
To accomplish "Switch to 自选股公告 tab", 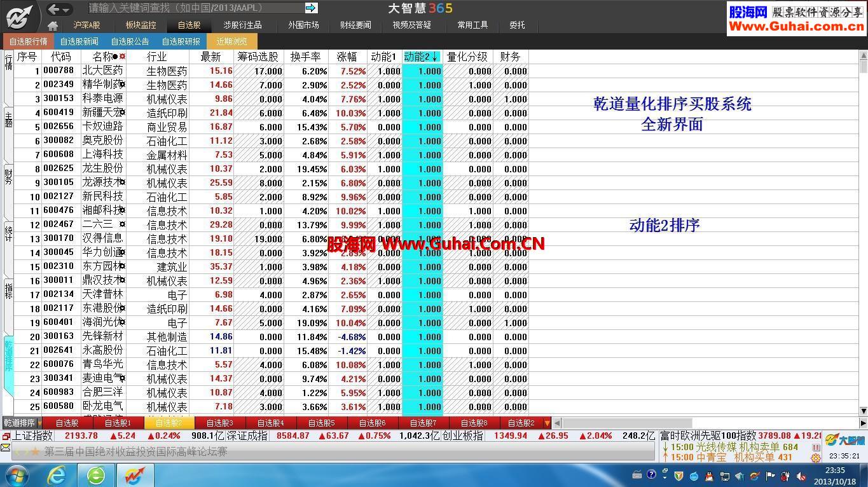I will [130, 41].
